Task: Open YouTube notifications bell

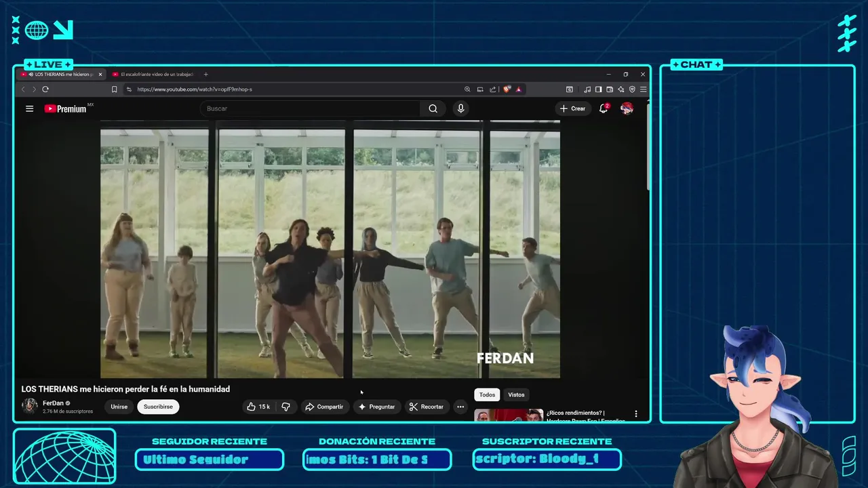Action: (603, 108)
